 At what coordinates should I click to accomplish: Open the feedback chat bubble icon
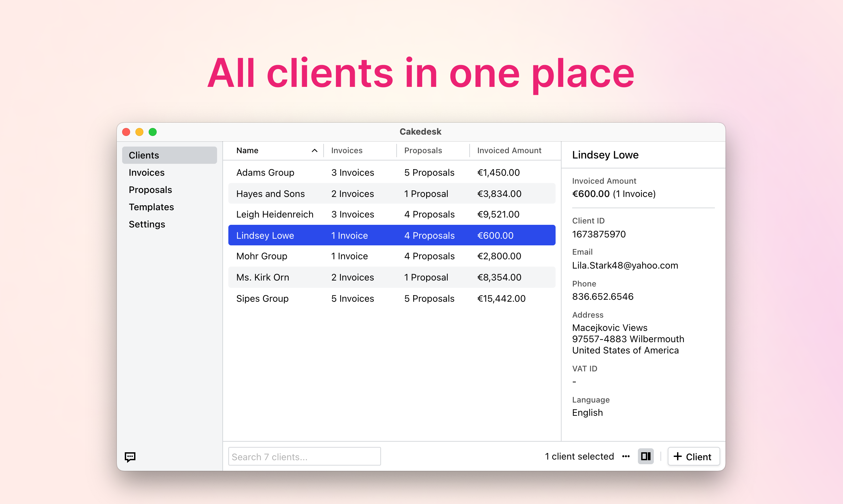[x=130, y=457]
